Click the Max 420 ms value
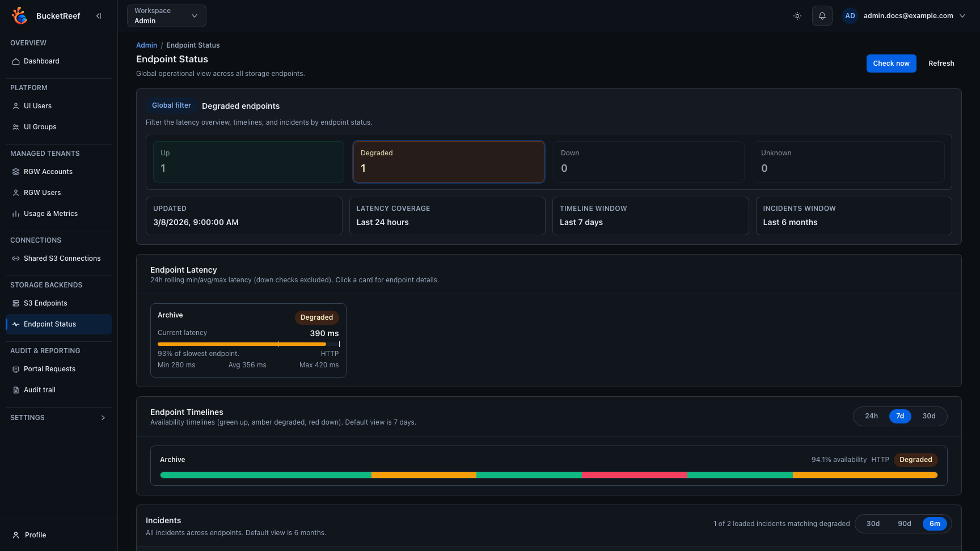The height and width of the screenshot is (551, 980). tap(319, 365)
